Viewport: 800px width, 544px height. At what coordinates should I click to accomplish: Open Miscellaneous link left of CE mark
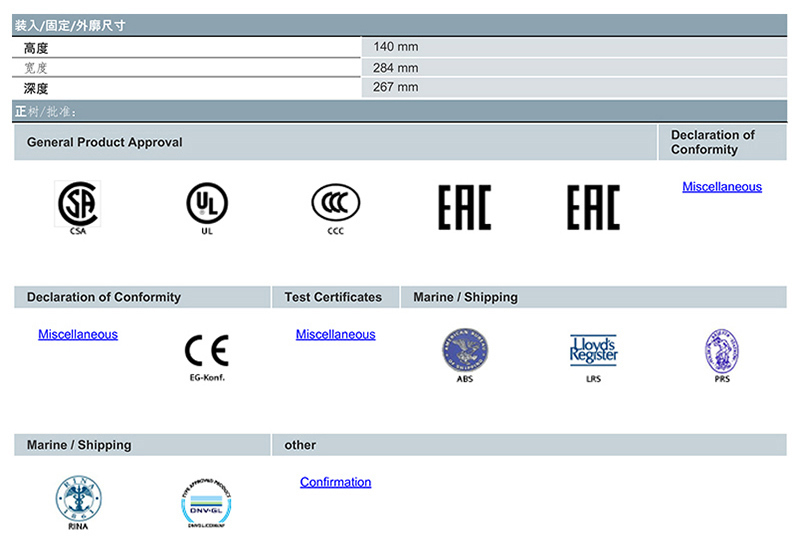[78, 334]
